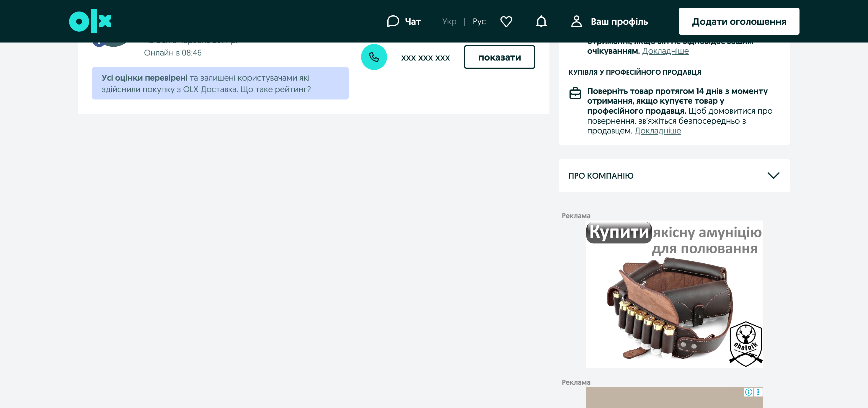Click the hidden phone number xxx xxx xxx

[x=425, y=58]
